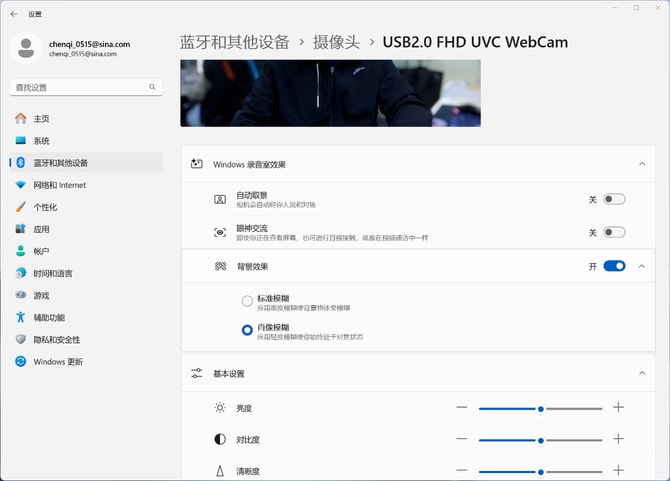Click the 个性化 paintbrush icon
The height and width of the screenshot is (481, 670).
click(x=21, y=207)
